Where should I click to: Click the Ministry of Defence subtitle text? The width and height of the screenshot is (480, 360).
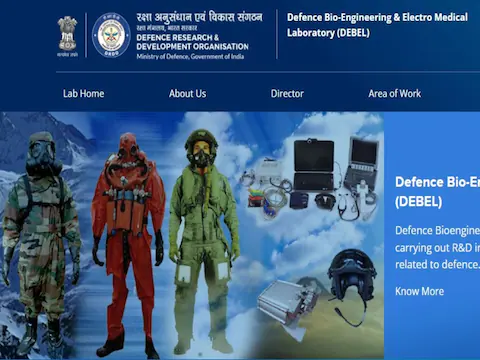coord(190,56)
